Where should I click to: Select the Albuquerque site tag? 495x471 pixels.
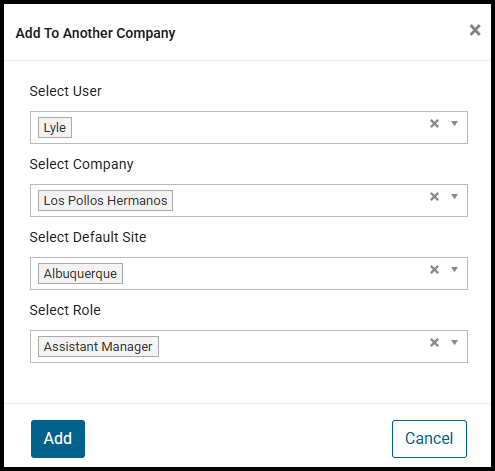[80, 273]
